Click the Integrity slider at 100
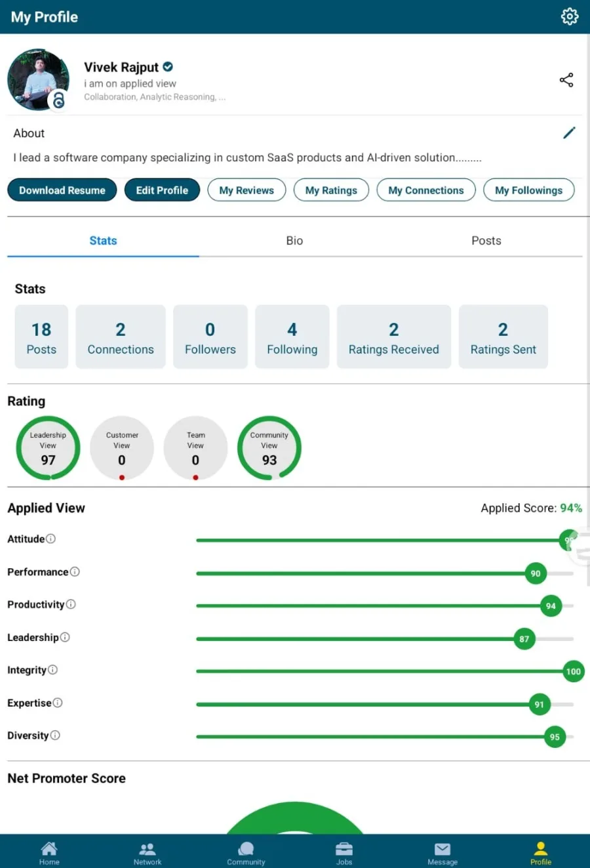Image resolution: width=590 pixels, height=868 pixels. [573, 671]
